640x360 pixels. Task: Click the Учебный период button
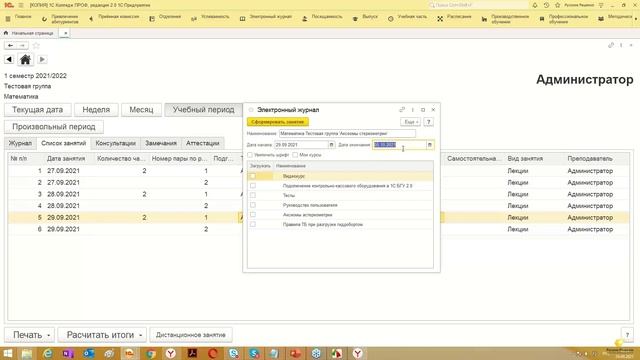pos(204,110)
